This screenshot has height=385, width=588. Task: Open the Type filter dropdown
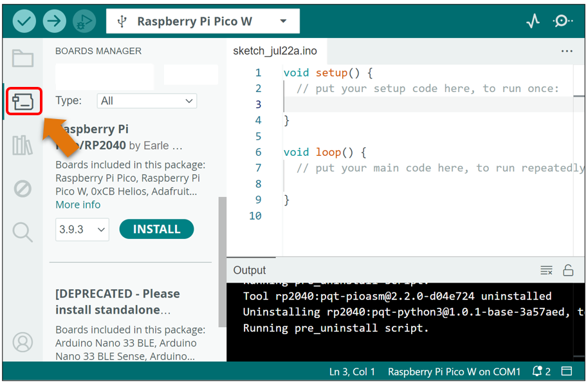(147, 101)
